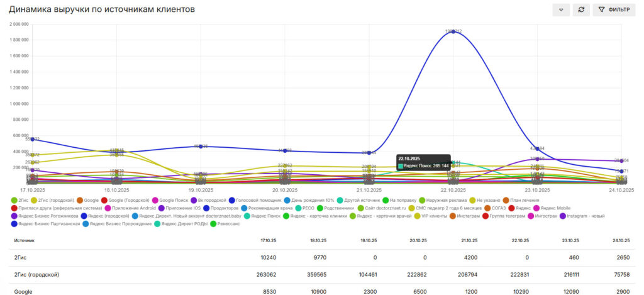The height and width of the screenshot is (295, 644).
Task: Click the СОГАЗ legend entry
Action: 494,208
